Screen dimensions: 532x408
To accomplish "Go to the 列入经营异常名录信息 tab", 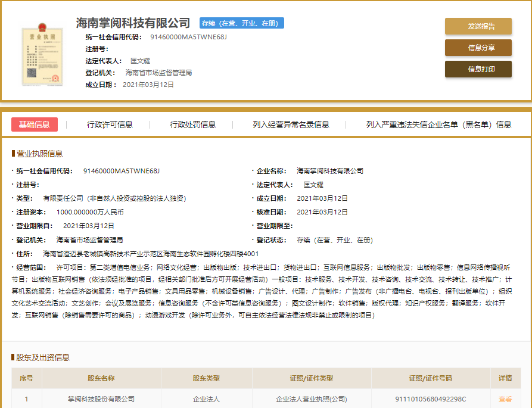I will click(x=291, y=124).
